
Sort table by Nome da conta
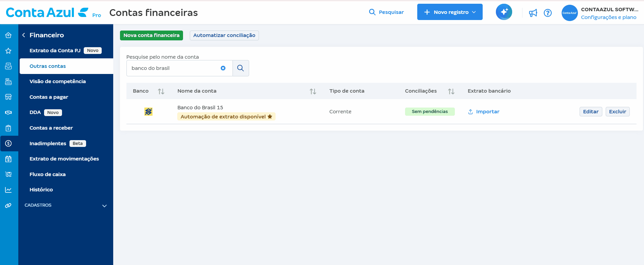click(x=313, y=91)
